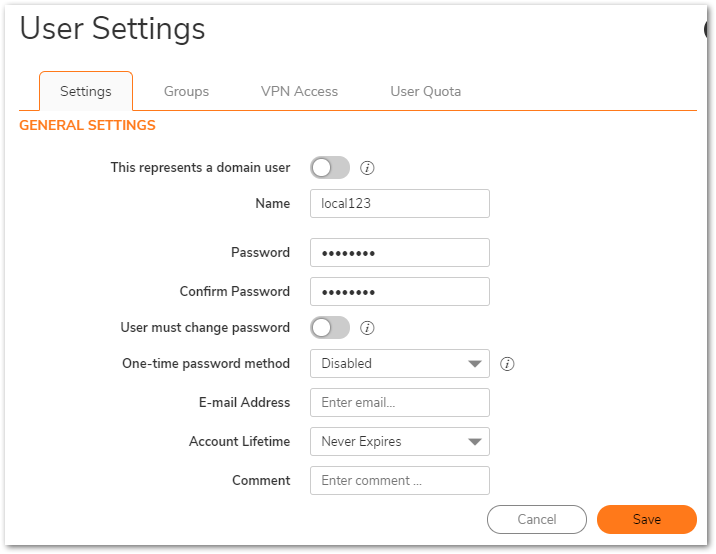Enable the 'This represents a domain user' toggle
716x554 pixels.
(x=330, y=168)
